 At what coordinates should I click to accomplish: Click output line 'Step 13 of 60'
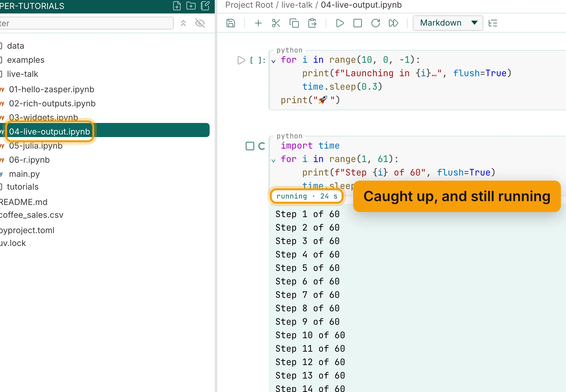pos(310,375)
